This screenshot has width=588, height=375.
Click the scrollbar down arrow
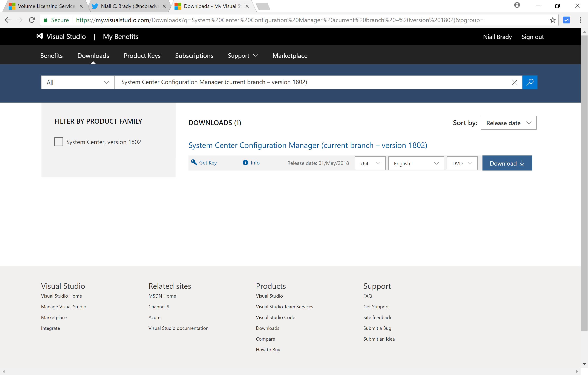tap(584, 364)
